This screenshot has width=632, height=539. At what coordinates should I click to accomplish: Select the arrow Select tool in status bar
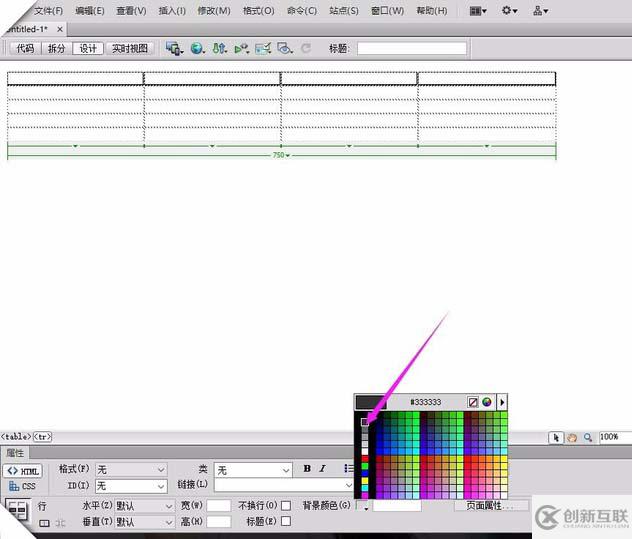pyautogui.click(x=556, y=437)
